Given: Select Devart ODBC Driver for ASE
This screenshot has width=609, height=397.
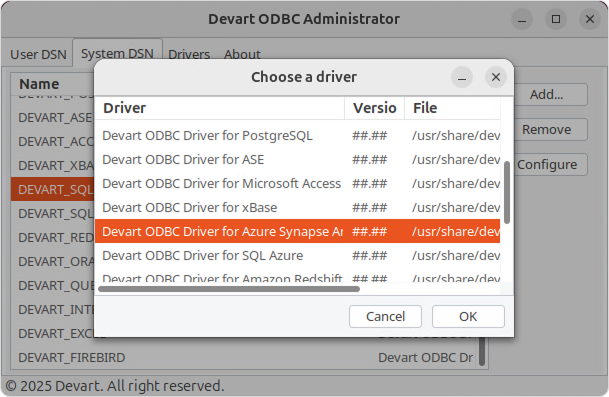Looking at the screenshot, I should point(298,160).
